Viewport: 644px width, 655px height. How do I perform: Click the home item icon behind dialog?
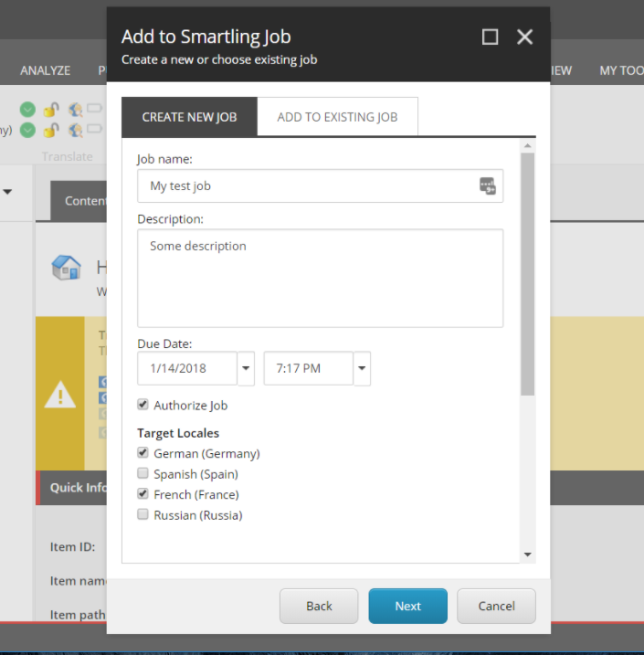coord(66,268)
